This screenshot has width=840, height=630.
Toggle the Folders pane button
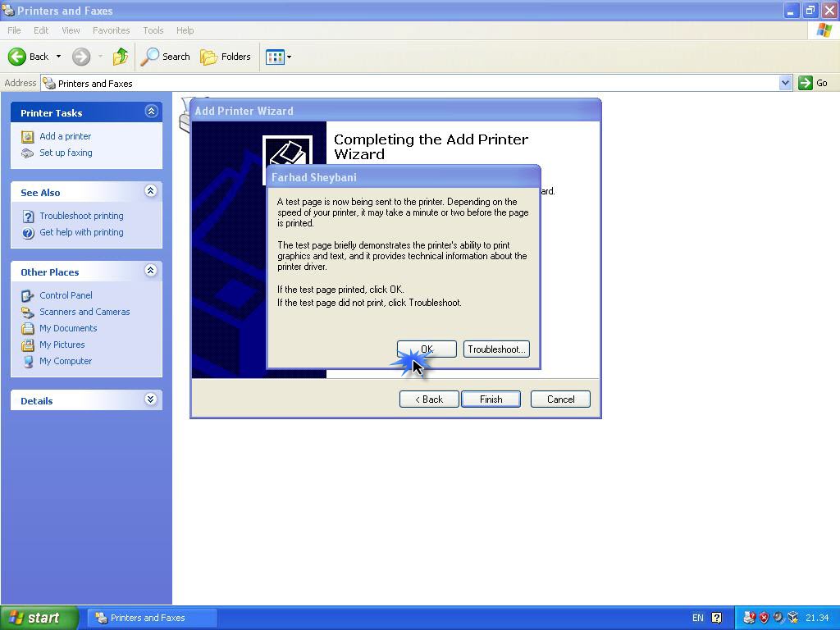coord(226,57)
